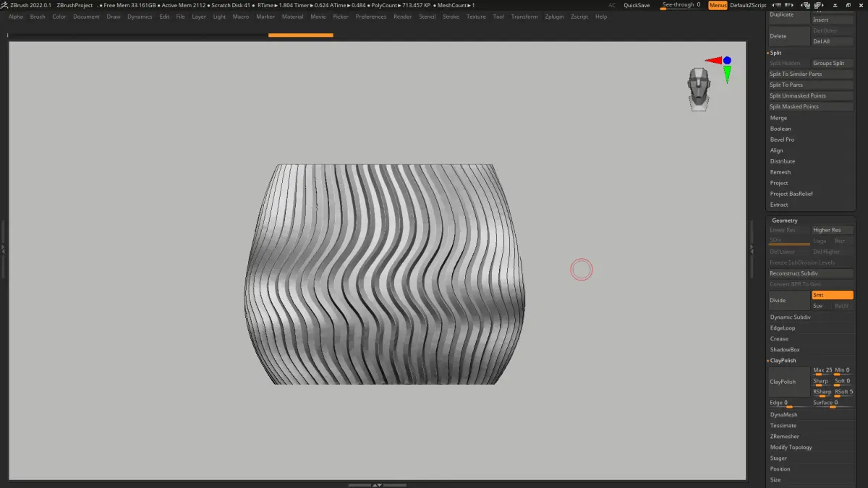Expand the Remesh section
This screenshot has height=488, width=868.
coord(780,172)
